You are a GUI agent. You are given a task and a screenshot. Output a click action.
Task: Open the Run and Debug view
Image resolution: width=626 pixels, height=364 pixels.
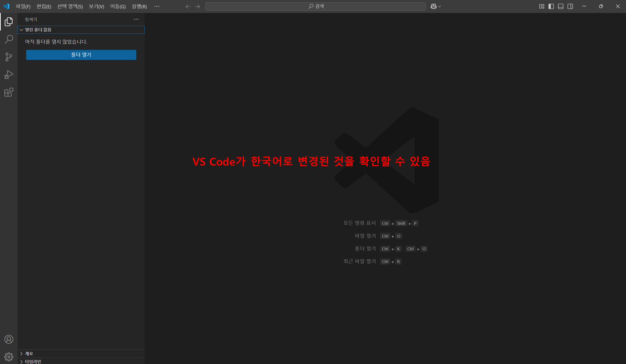click(9, 75)
